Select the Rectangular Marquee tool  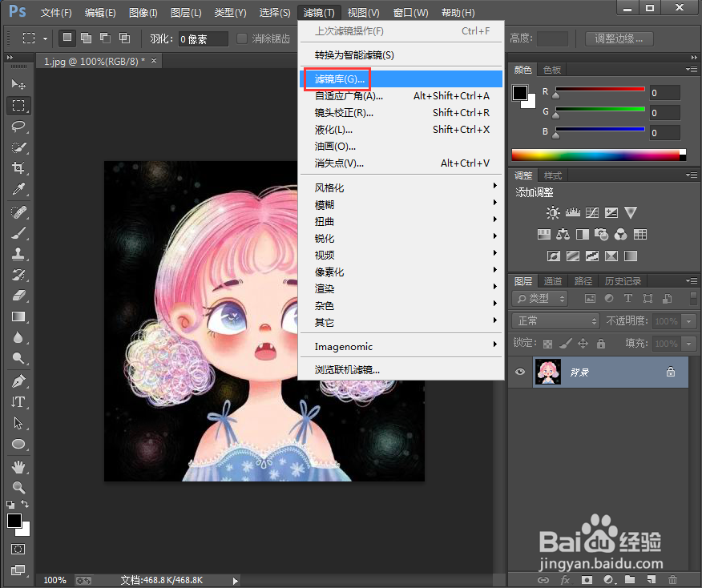click(18, 106)
